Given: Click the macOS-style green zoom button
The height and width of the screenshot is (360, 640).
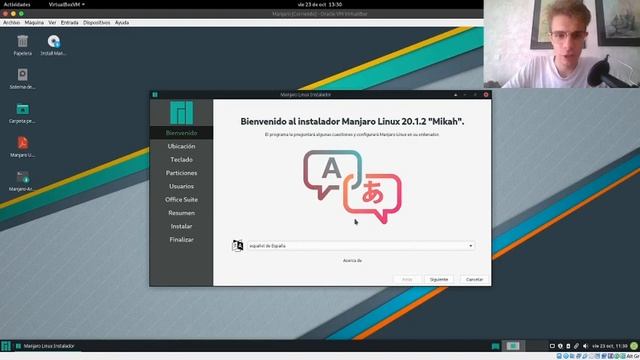Looking at the screenshot, I should pos(21,14).
